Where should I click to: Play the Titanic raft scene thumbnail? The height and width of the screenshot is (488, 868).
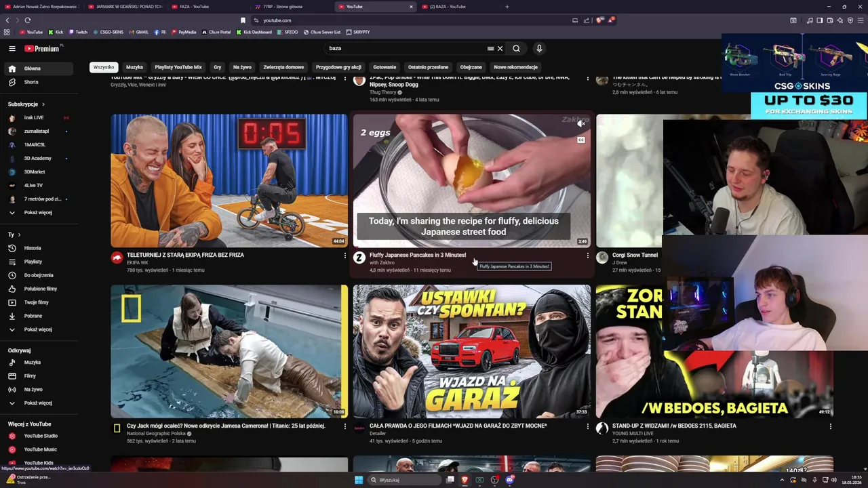click(x=229, y=351)
